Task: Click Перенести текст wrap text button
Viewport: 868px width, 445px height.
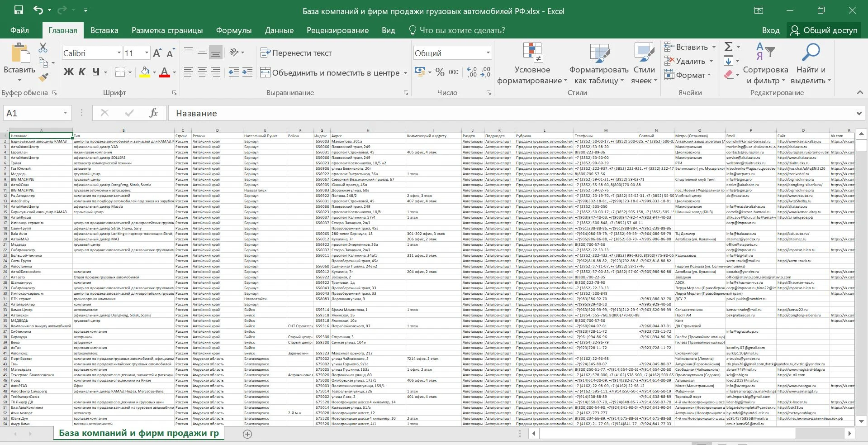Action: (296, 53)
